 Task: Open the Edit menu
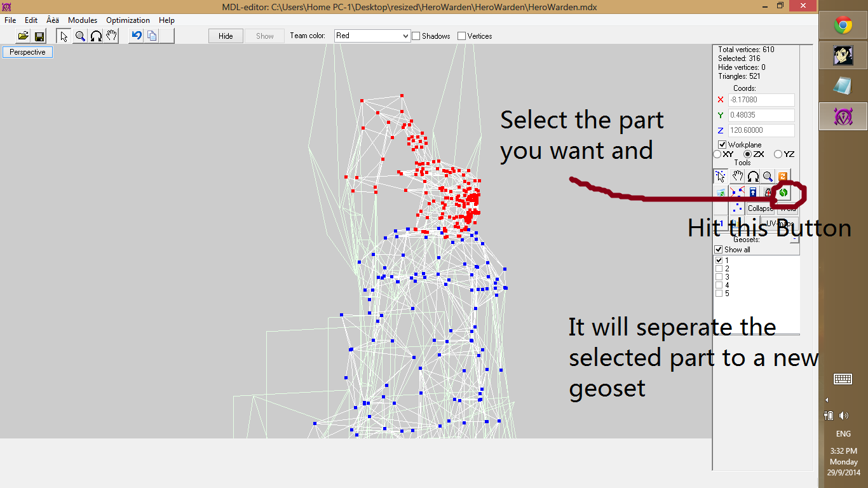pyautogui.click(x=31, y=20)
